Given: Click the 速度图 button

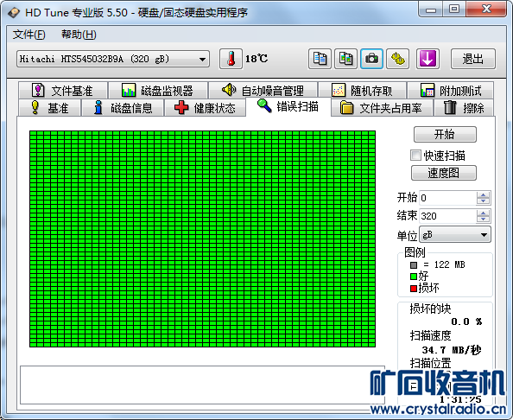Looking at the screenshot, I should tap(444, 173).
